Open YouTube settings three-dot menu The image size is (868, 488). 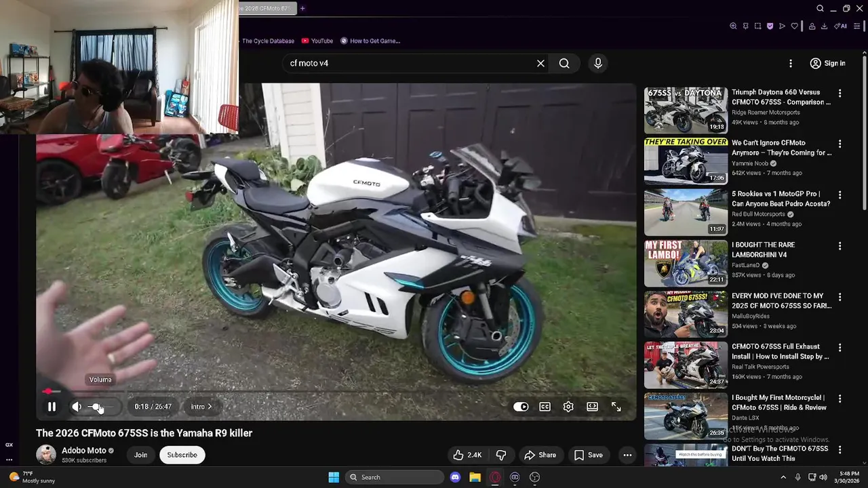point(790,63)
